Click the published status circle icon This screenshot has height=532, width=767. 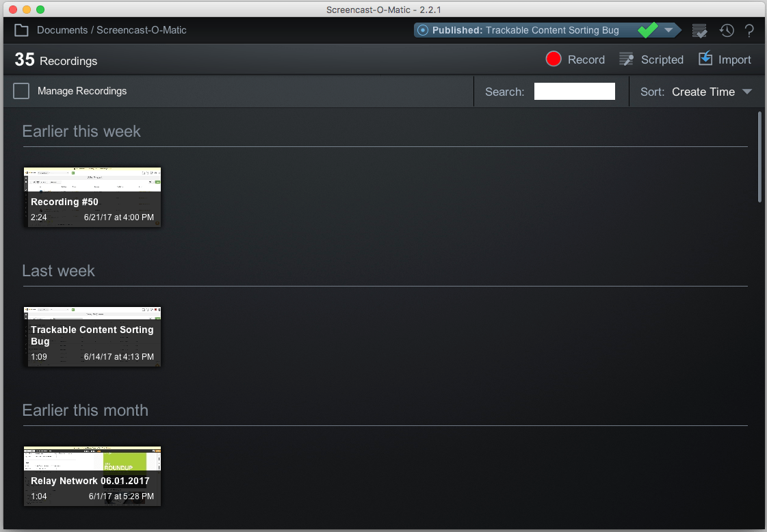point(423,30)
